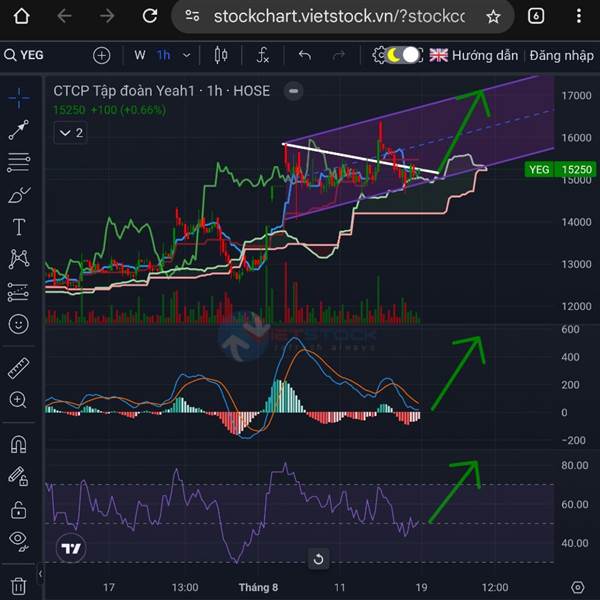Select the 1h interval
This screenshot has height=600, width=600.
click(163, 55)
